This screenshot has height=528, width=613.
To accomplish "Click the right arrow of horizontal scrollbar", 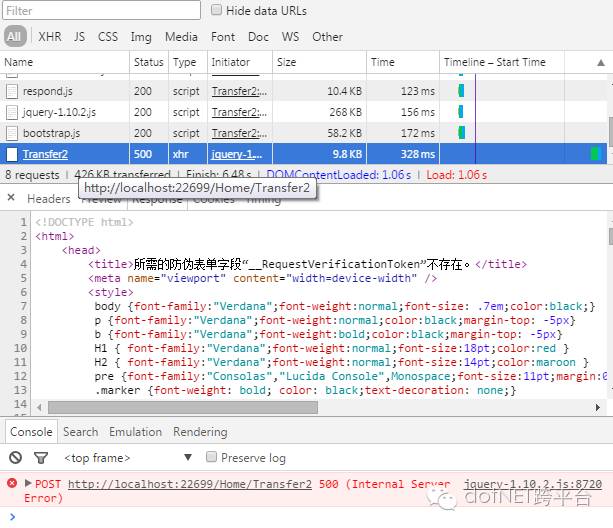I will coord(597,408).
